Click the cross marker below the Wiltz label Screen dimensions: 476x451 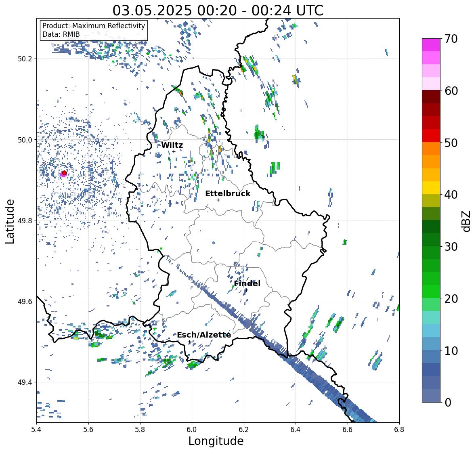[x=174, y=151]
